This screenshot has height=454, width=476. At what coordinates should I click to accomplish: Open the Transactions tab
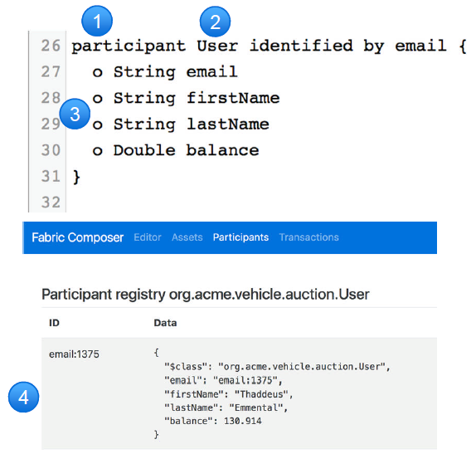(x=309, y=237)
